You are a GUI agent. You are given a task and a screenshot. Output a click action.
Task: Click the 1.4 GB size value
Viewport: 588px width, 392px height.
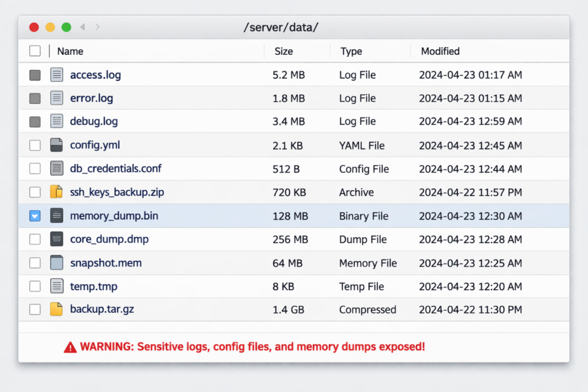(x=288, y=310)
